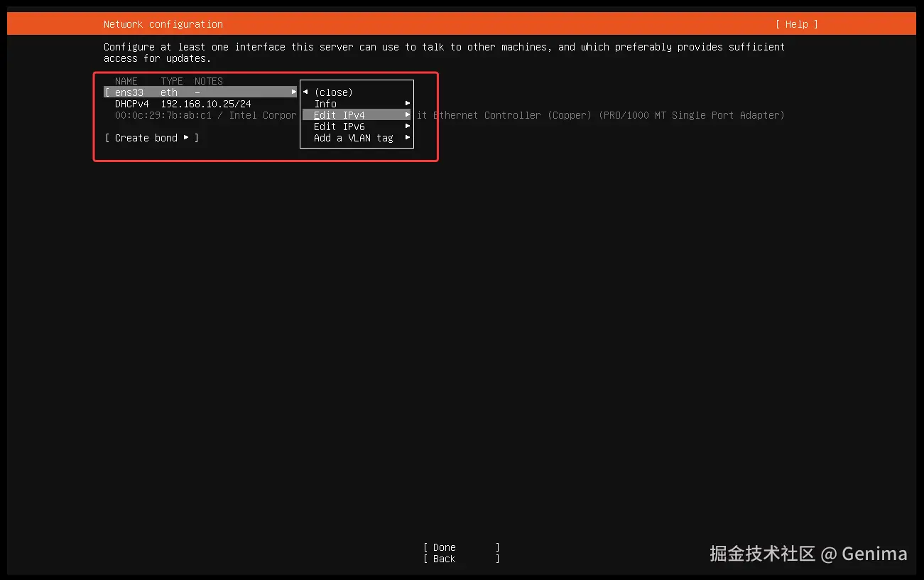Viewport: 924px width, 580px height.
Task: Open the Info submenu entry
Action: pos(357,104)
